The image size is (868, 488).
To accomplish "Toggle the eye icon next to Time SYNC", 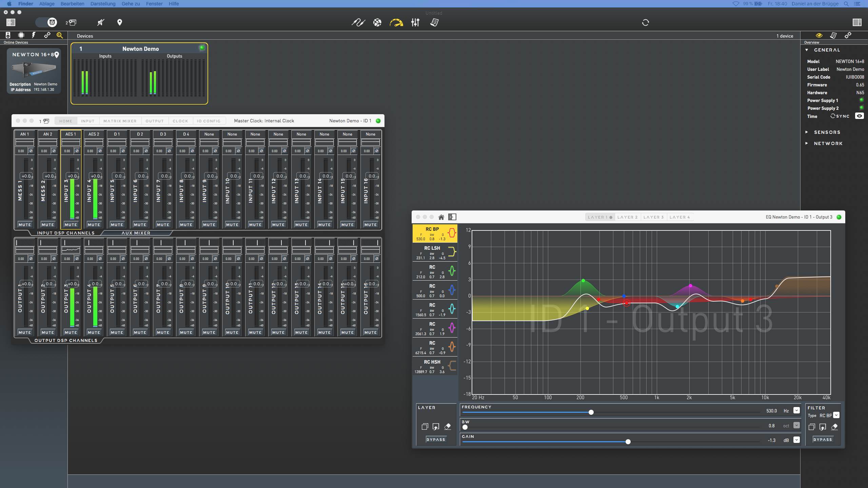I will pyautogui.click(x=859, y=116).
